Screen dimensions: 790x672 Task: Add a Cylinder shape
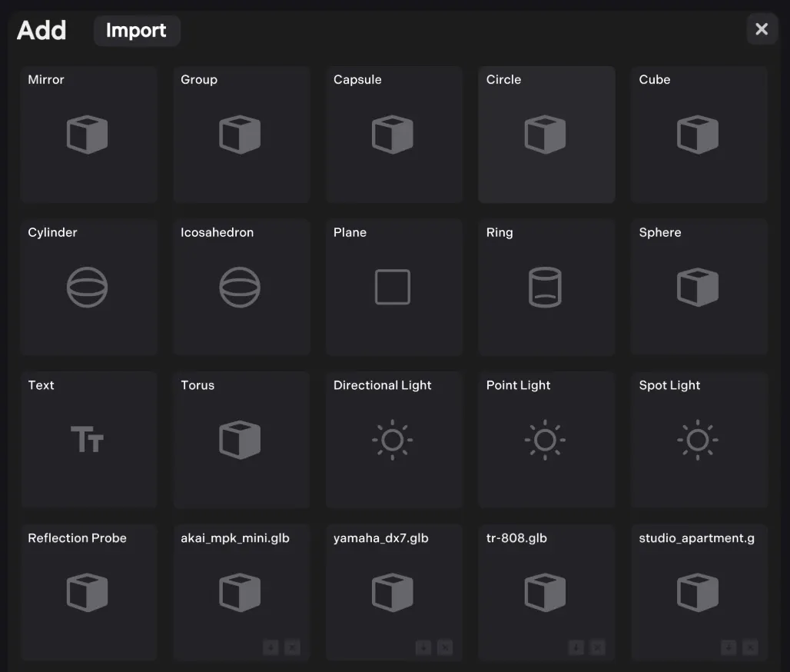pos(88,288)
